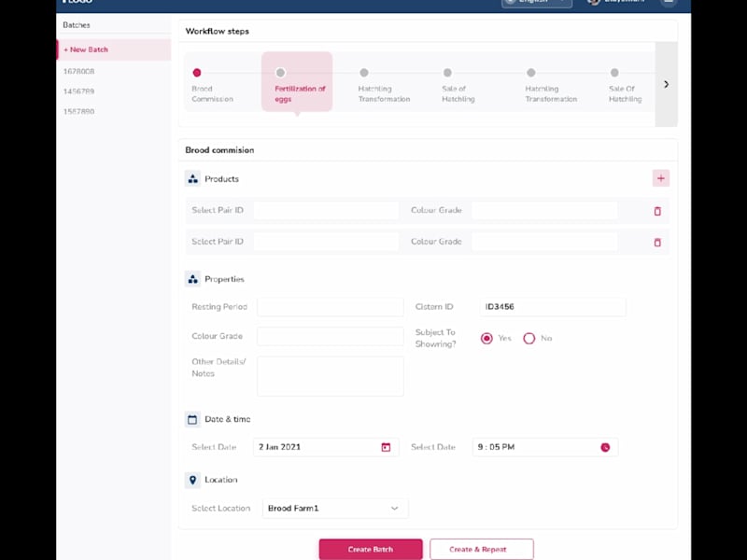The width and height of the screenshot is (747, 560).
Task: Select No for Subject To Showring
Action: click(x=529, y=338)
